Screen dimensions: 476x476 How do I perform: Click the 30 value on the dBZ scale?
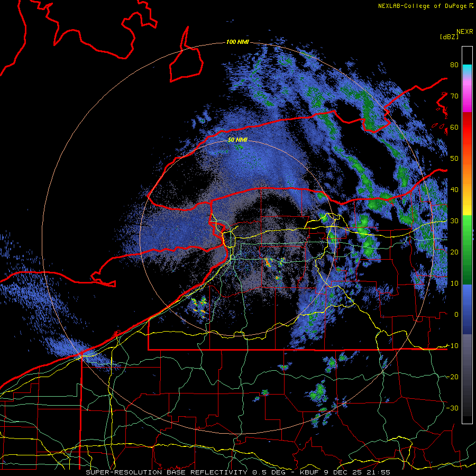(454, 221)
